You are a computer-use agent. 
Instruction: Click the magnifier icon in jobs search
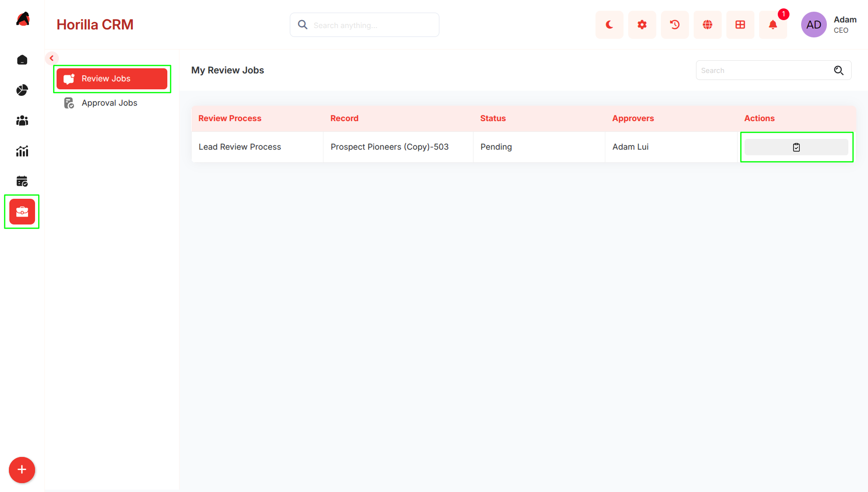click(x=839, y=70)
